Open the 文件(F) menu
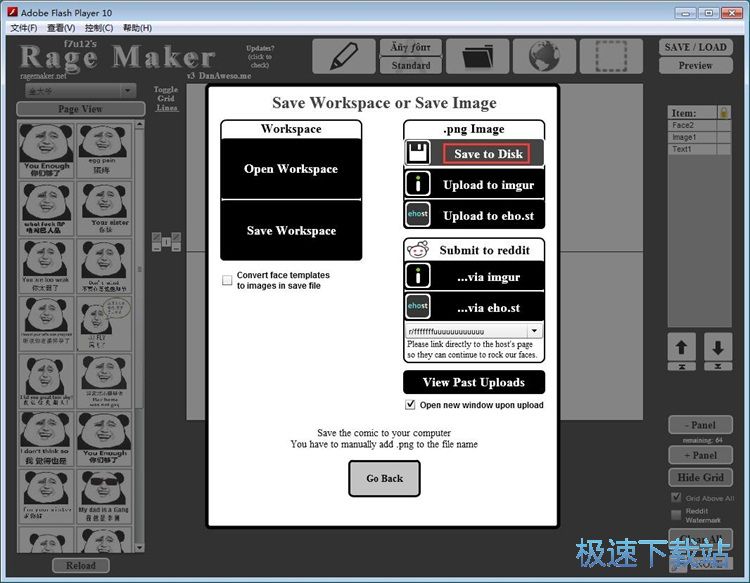Image resolution: width=750 pixels, height=583 pixels. pyautogui.click(x=23, y=28)
